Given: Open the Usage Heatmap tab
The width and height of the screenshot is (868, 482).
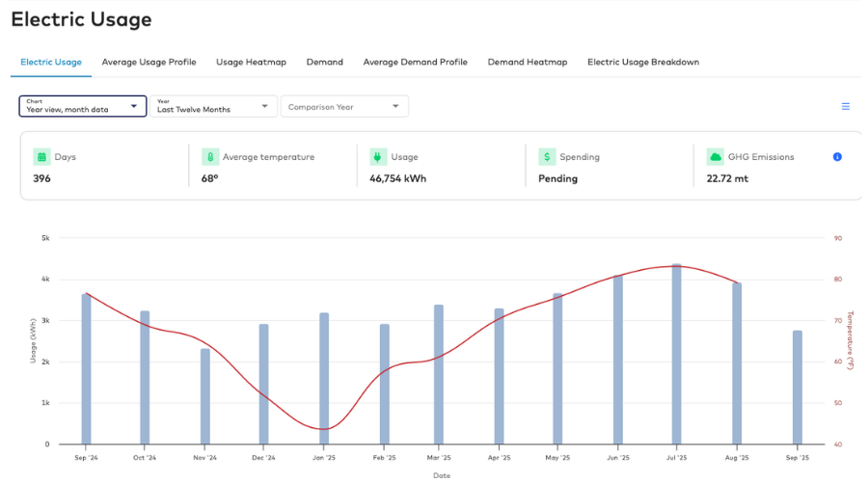Looking at the screenshot, I should [x=251, y=62].
